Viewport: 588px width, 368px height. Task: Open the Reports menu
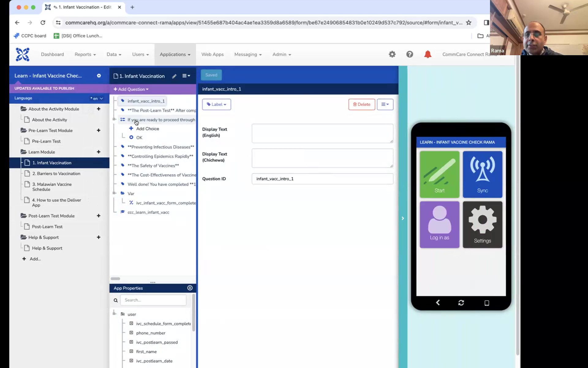click(85, 54)
